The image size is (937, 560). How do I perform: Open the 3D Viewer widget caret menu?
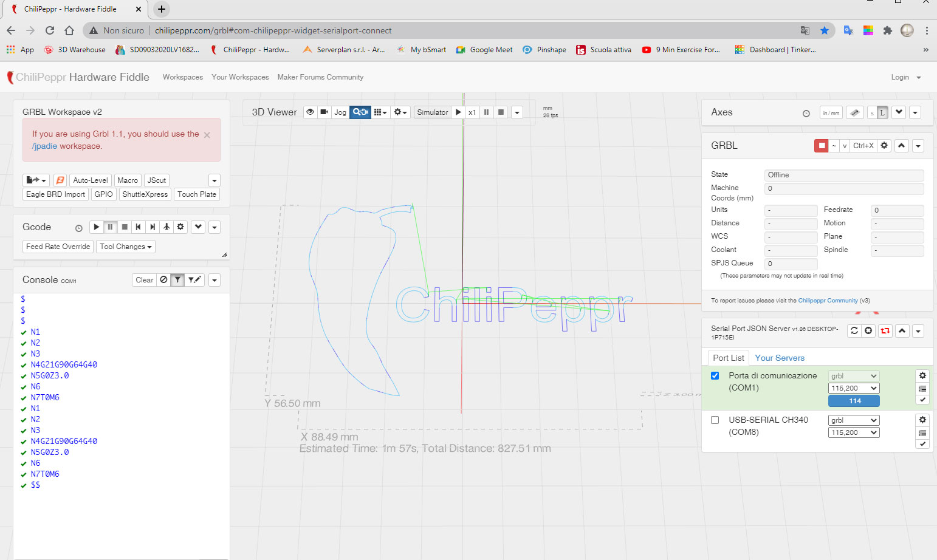(517, 112)
